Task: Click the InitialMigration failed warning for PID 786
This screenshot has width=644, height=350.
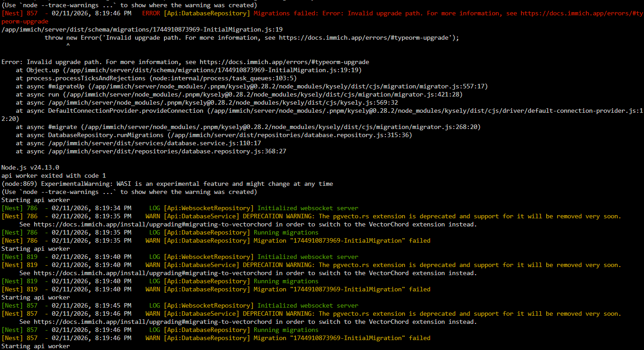Action: [x=342, y=241]
